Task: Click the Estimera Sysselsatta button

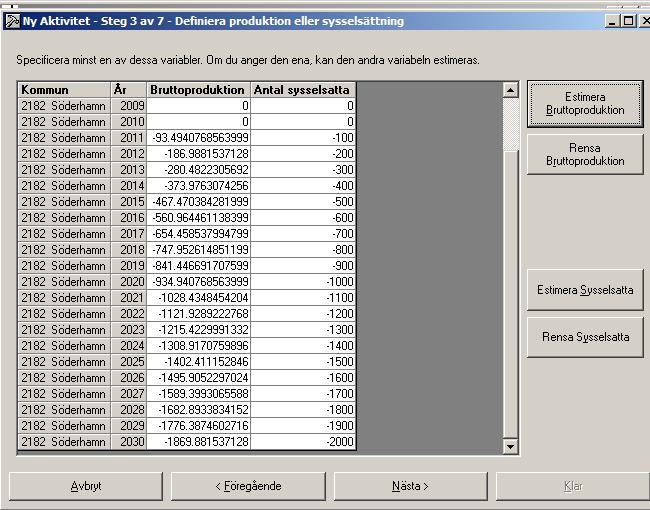Action: click(x=585, y=290)
